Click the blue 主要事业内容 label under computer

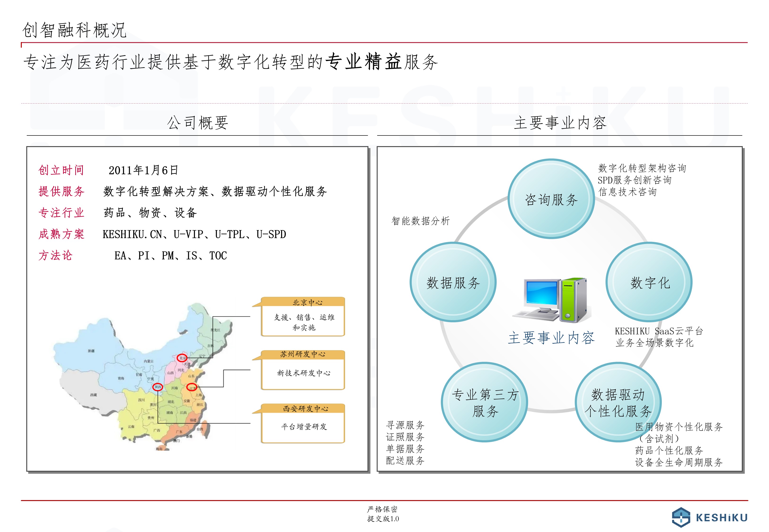pyautogui.click(x=551, y=338)
